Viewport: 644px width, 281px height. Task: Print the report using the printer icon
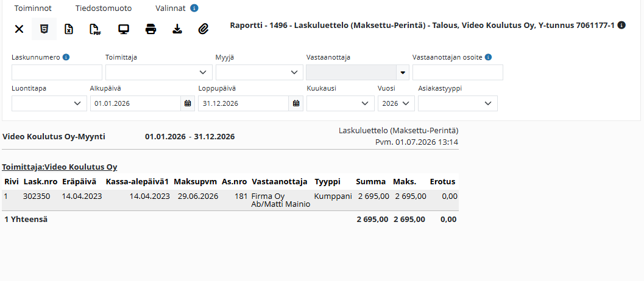150,29
